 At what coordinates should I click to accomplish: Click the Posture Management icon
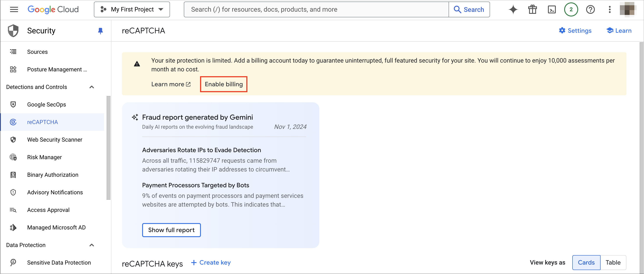(x=13, y=69)
